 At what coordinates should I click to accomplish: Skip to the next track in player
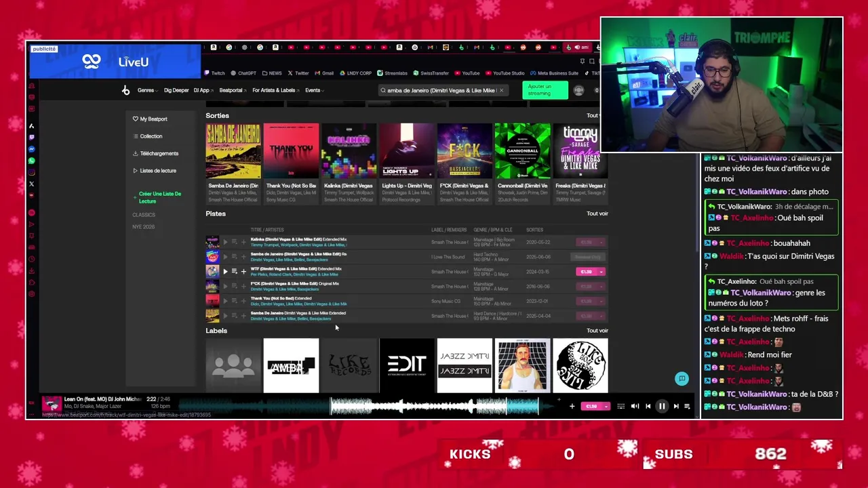[x=676, y=406]
